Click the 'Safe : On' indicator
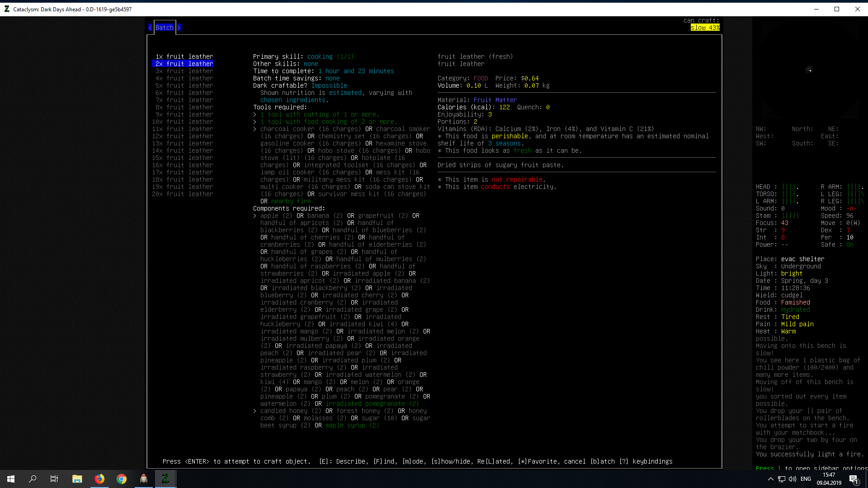The height and width of the screenshot is (488, 868). point(837,244)
